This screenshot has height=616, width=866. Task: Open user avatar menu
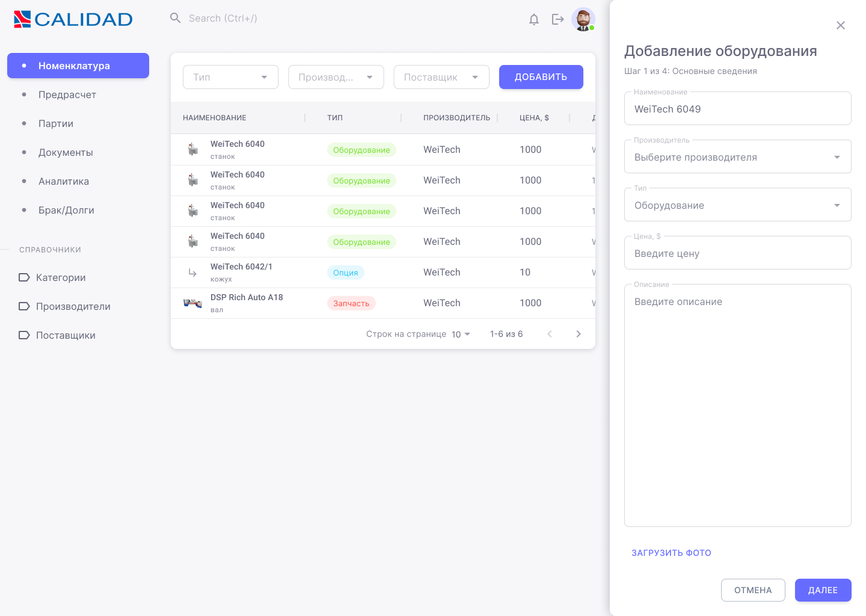point(583,19)
